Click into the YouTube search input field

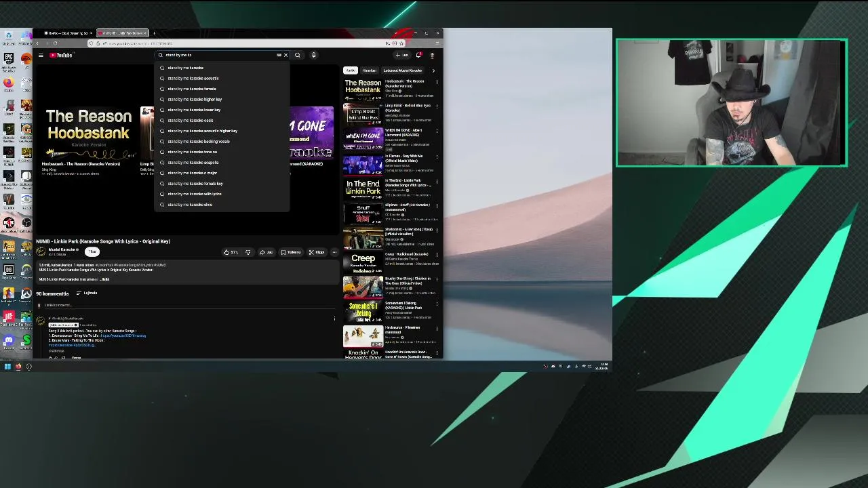click(217, 55)
